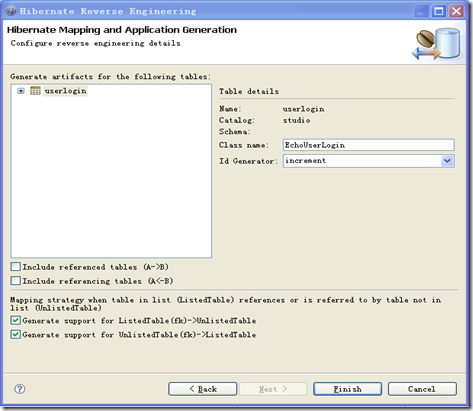Select the userlogin table entry

[65, 91]
